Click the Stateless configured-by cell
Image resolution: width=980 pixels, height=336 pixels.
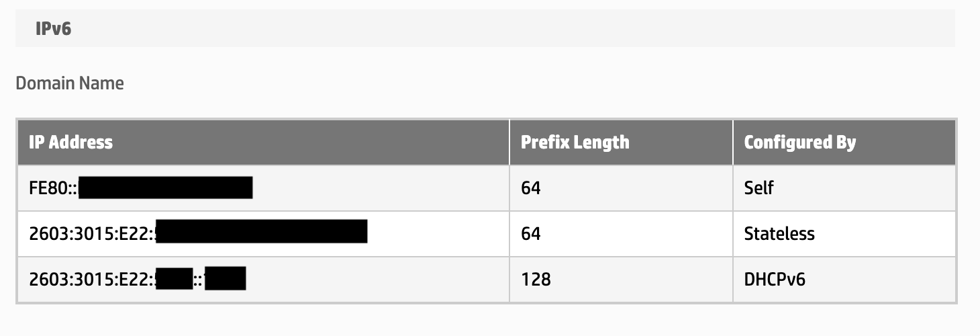(779, 233)
